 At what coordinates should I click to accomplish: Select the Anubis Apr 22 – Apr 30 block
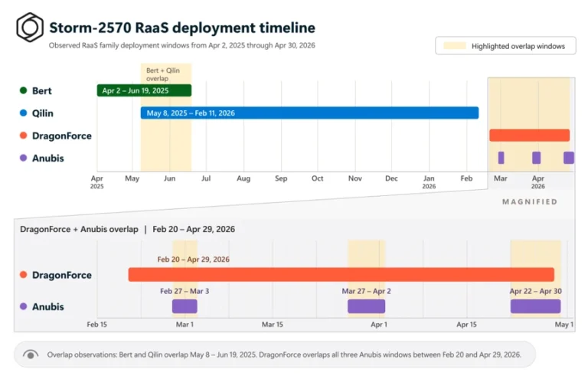point(535,306)
